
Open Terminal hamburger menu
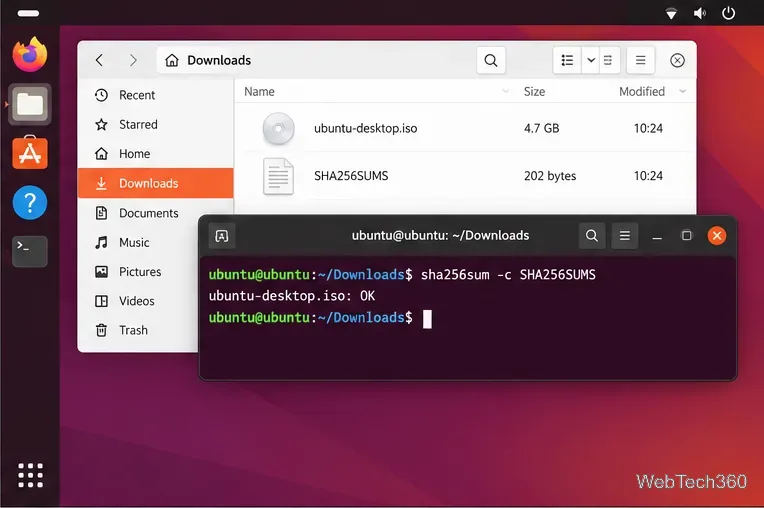coord(625,236)
